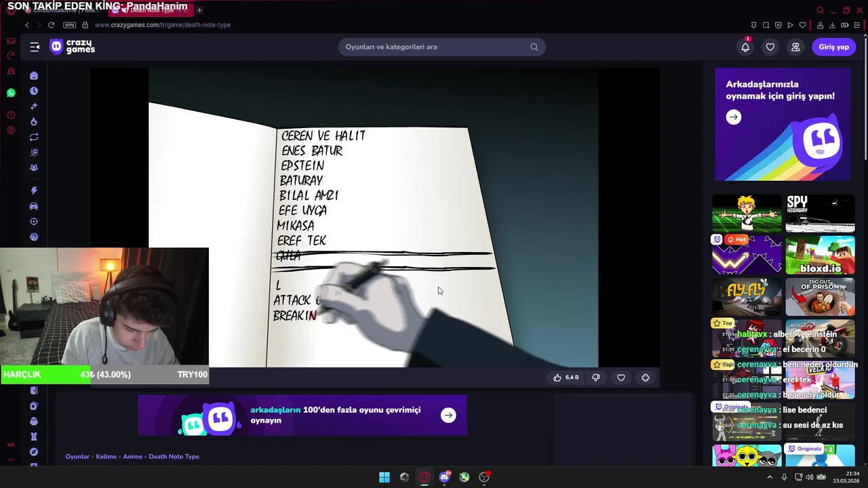Open the Hot neon zigzag game thumbnail
Image resolution: width=868 pixels, height=488 pixels.
(x=747, y=255)
